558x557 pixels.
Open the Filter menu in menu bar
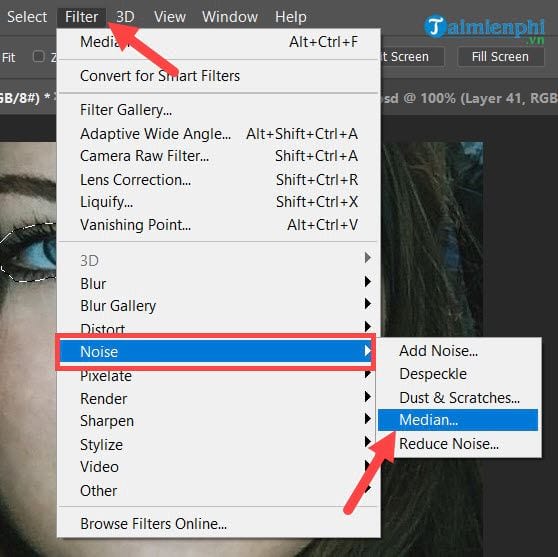click(x=81, y=17)
